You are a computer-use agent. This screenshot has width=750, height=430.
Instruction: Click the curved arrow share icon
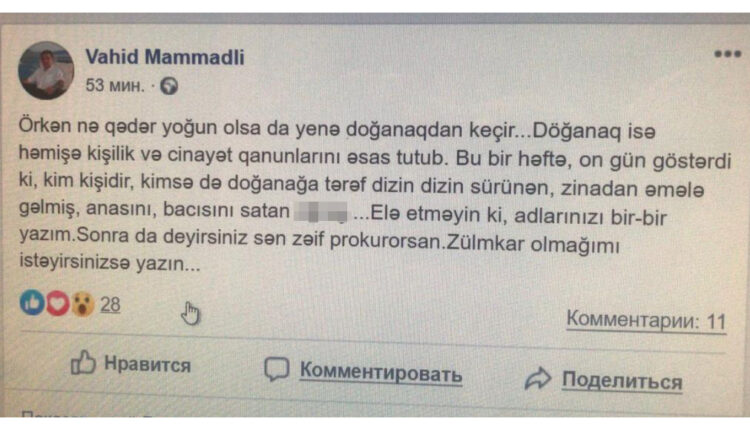coord(538,378)
